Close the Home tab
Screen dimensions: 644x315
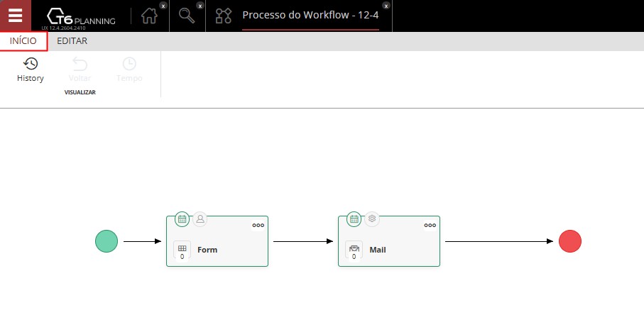pyautogui.click(x=163, y=6)
